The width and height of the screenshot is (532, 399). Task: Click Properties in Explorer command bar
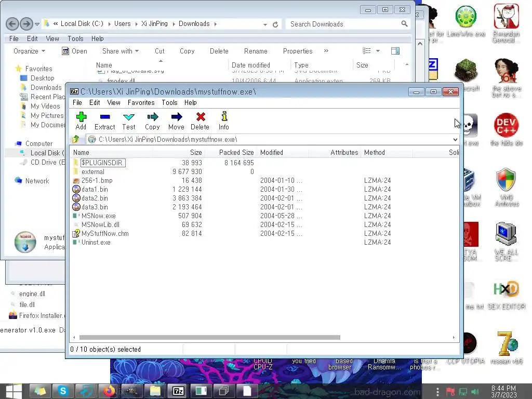298,51
